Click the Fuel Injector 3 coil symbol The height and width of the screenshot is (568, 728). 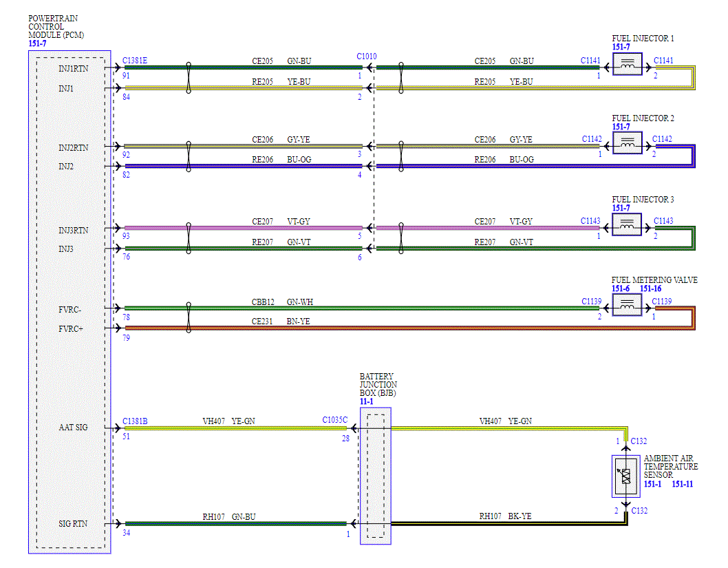(627, 224)
